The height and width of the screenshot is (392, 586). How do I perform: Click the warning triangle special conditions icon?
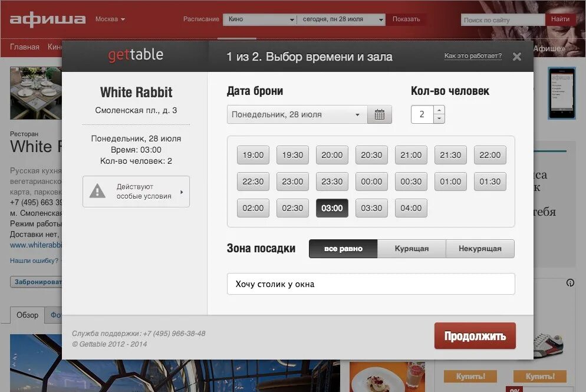coord(97,191)
